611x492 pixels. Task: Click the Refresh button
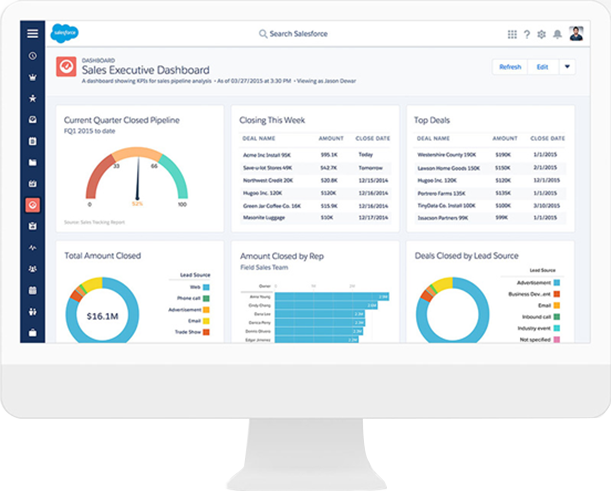tap(510, 67)
